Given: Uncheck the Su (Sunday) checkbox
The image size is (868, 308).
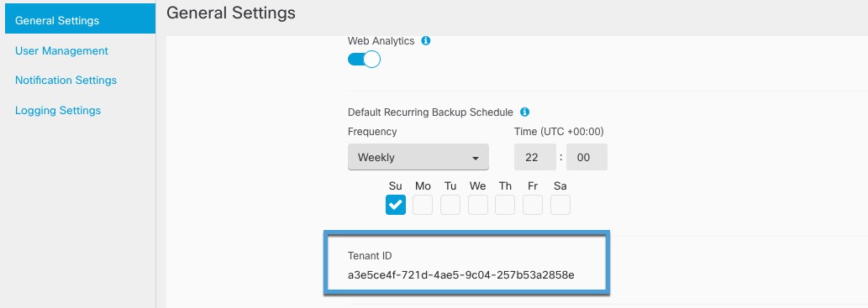Looking at the screenshot, I should point(395,205).
